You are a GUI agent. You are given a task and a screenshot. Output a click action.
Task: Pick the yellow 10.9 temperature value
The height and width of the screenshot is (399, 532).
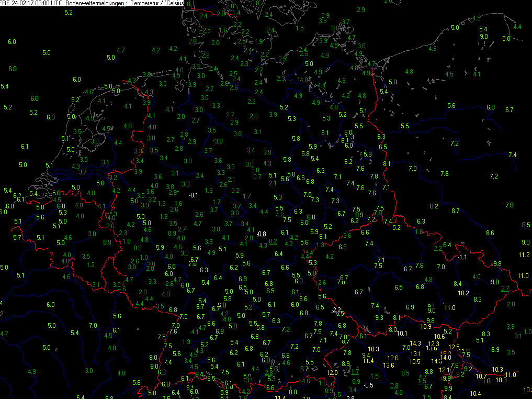(x=425, y=327)
